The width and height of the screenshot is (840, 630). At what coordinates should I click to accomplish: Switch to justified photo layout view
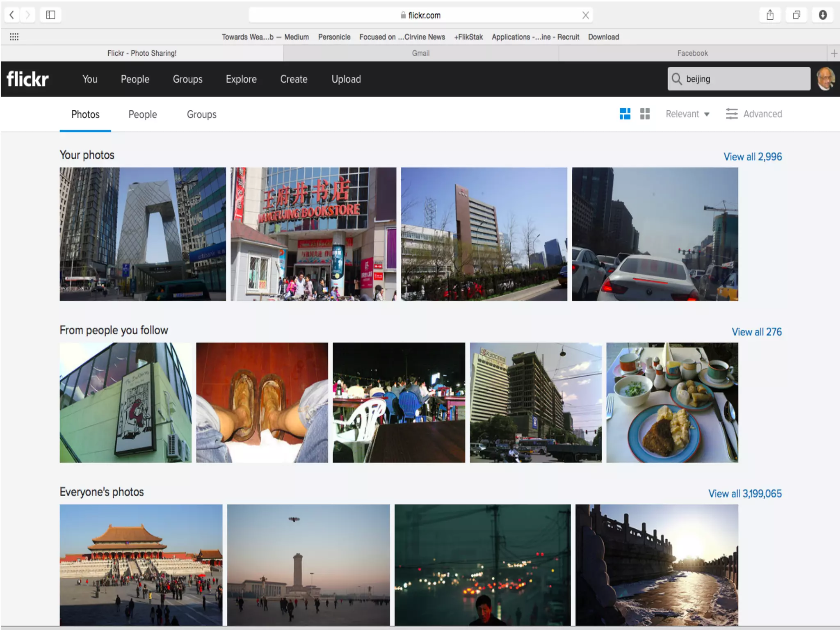[625, 114]
